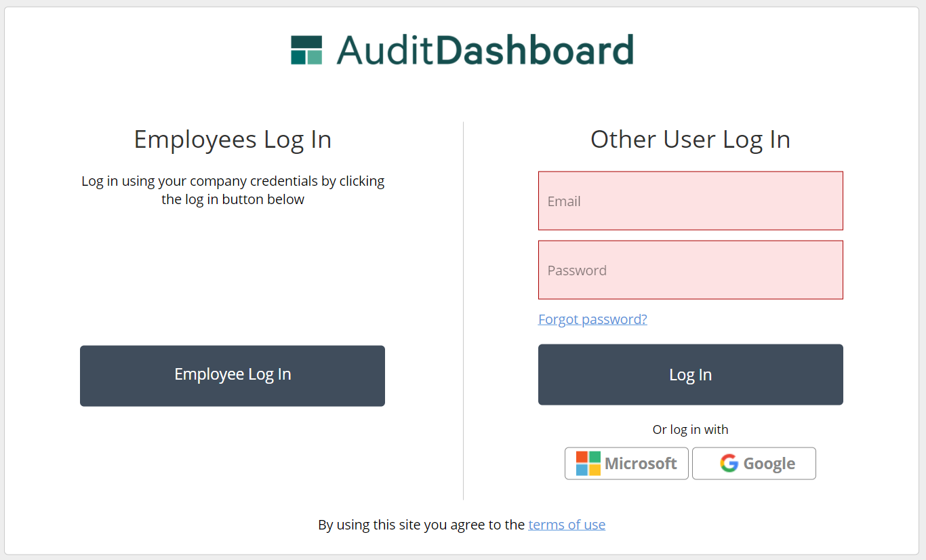This screenshot has height=560, width=926.
Task: Click the Google G logo icon
Action: click(729, 464)
